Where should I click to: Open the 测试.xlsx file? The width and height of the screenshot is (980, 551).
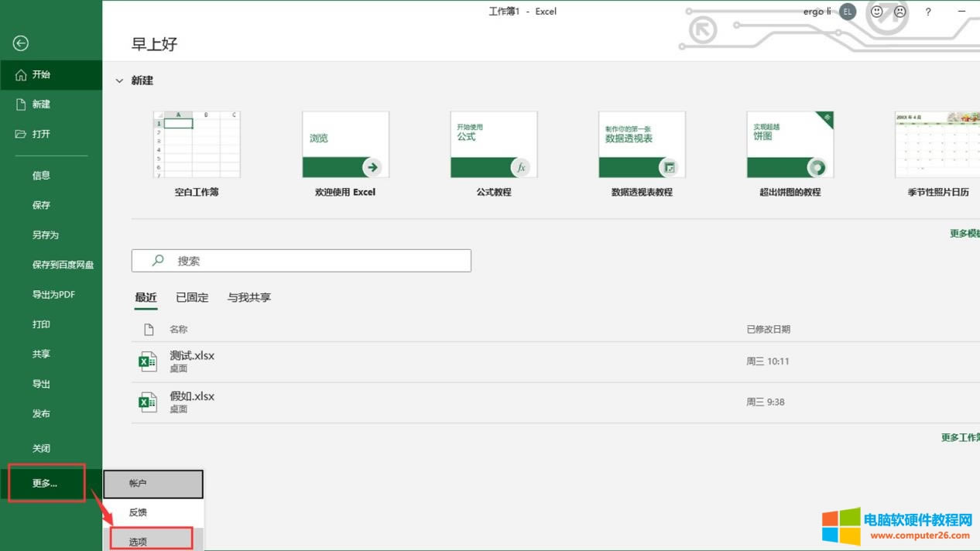click(x=556, y=361)
